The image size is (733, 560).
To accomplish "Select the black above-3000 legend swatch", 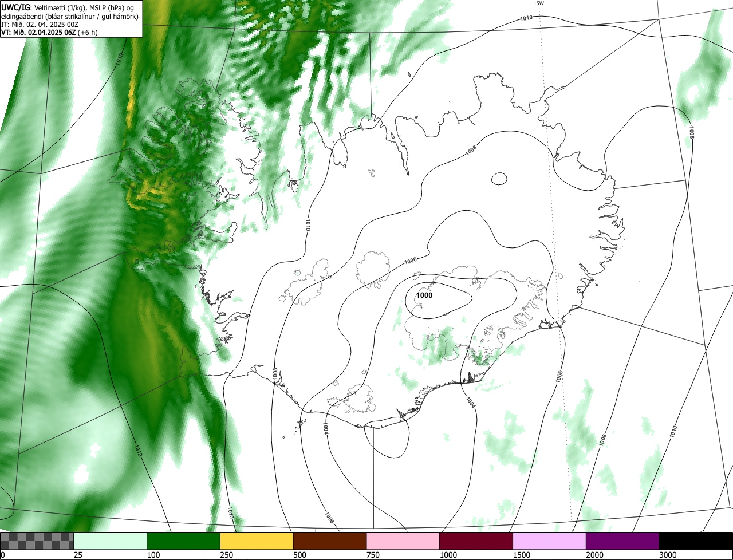I will 696,541.
